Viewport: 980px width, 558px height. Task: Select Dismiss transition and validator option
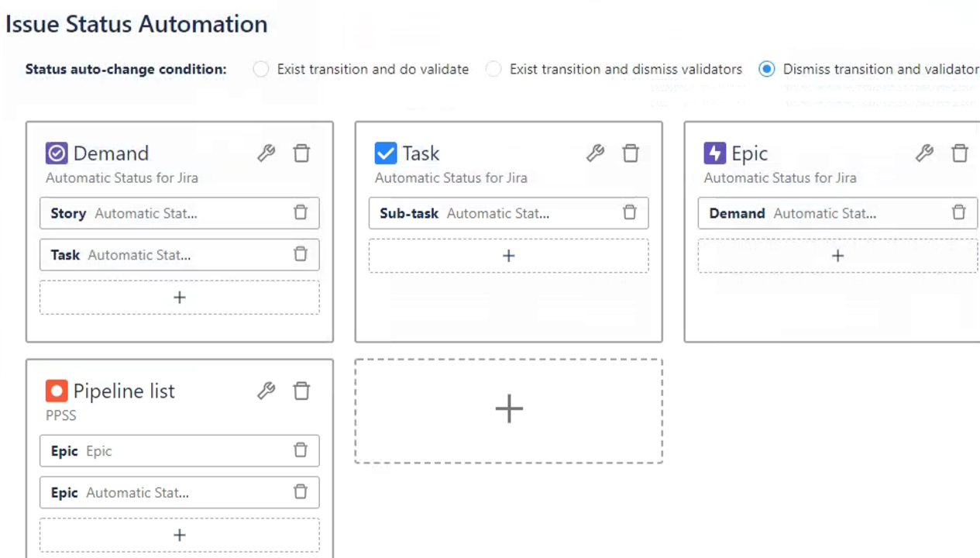[767, 69]
